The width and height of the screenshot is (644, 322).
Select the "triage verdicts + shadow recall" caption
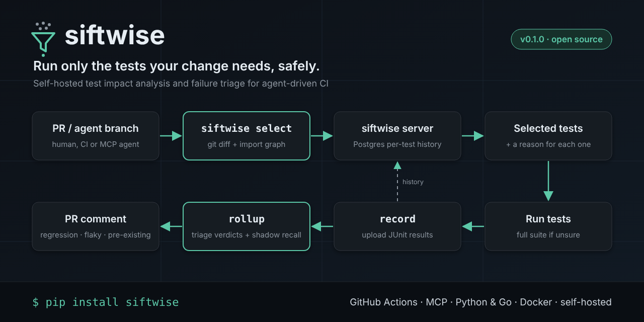click(247, 235)
